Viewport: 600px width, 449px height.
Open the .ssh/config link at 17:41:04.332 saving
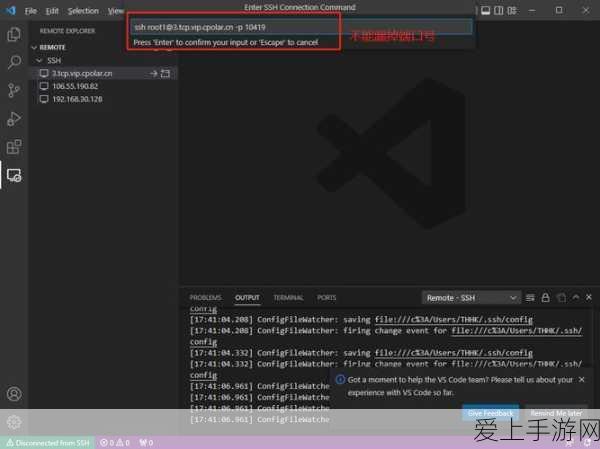pyautogui.click(x=453, y=353)
